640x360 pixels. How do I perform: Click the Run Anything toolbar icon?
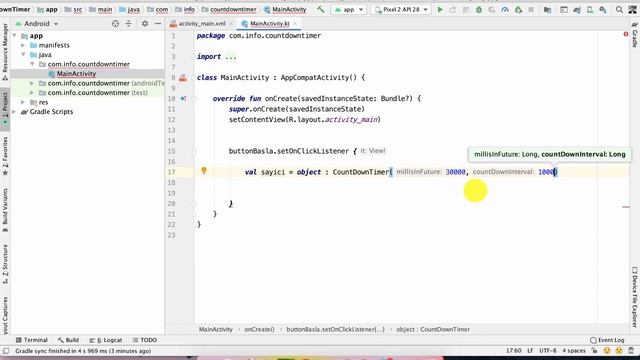564,9
